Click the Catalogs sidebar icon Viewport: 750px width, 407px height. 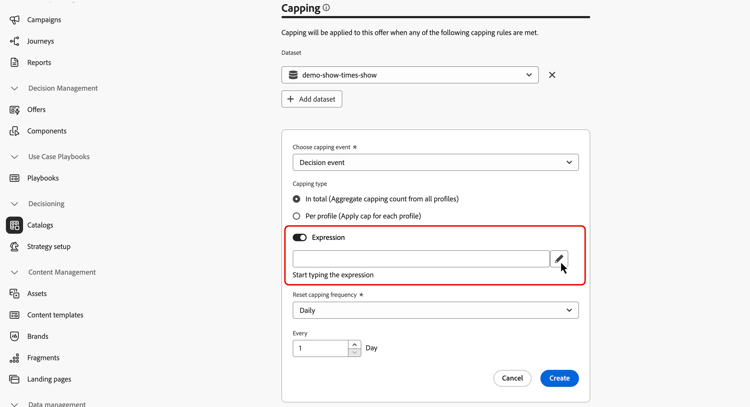(14, 225)
